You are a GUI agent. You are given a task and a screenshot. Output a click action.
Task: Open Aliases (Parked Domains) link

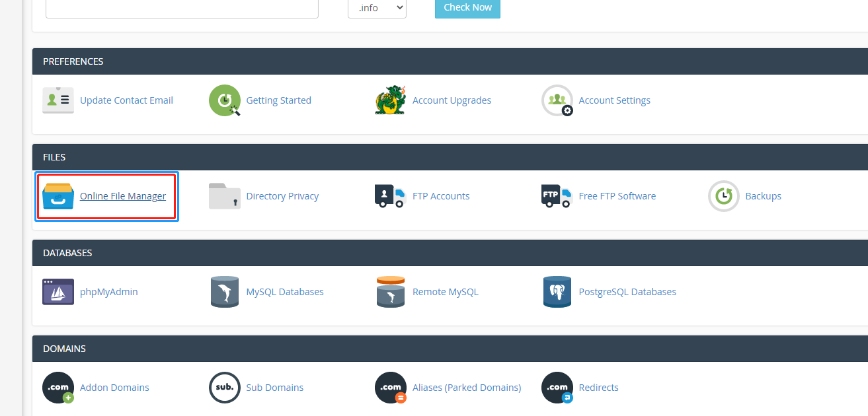tap(466, 388)
